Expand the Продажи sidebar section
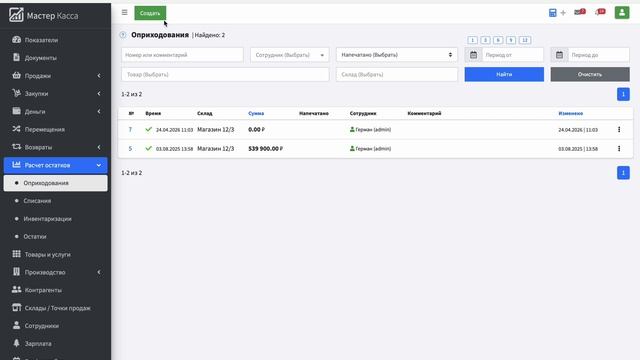 [x=56, y=76]
